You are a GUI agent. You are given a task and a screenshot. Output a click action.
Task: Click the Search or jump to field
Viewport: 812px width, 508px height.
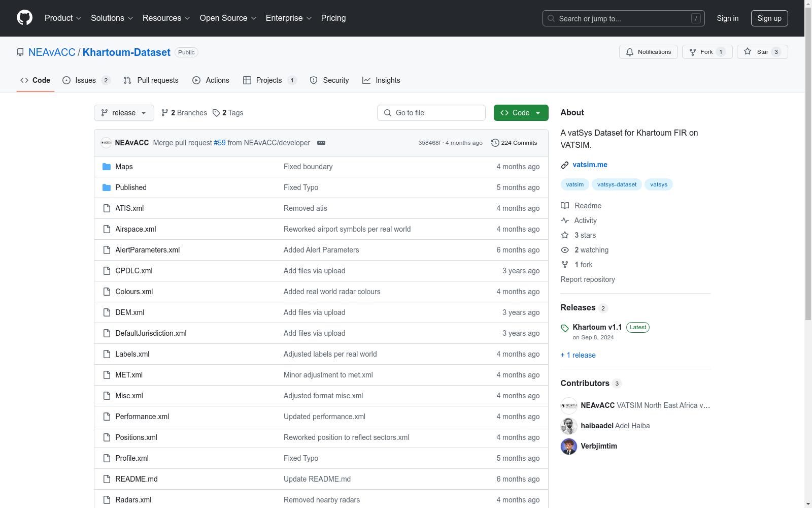tap(624, 18)
